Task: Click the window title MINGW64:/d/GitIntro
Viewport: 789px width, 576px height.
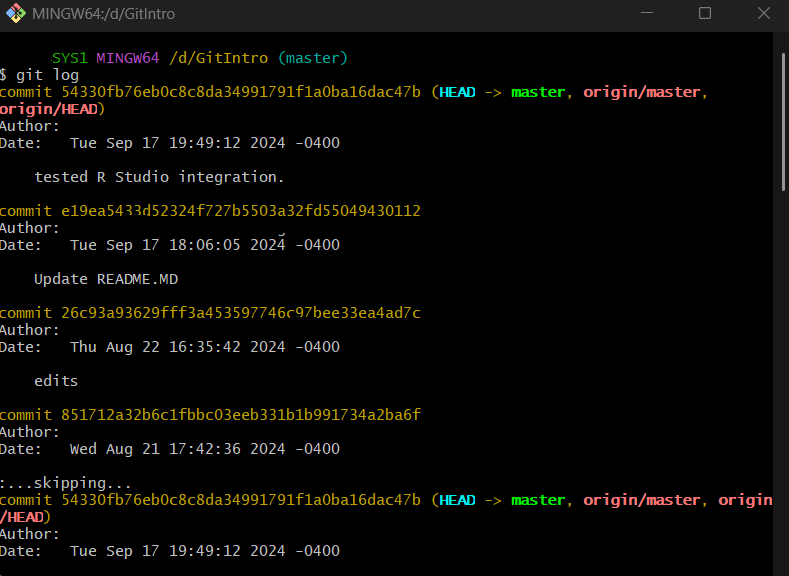Action: (x=104, y=14)
